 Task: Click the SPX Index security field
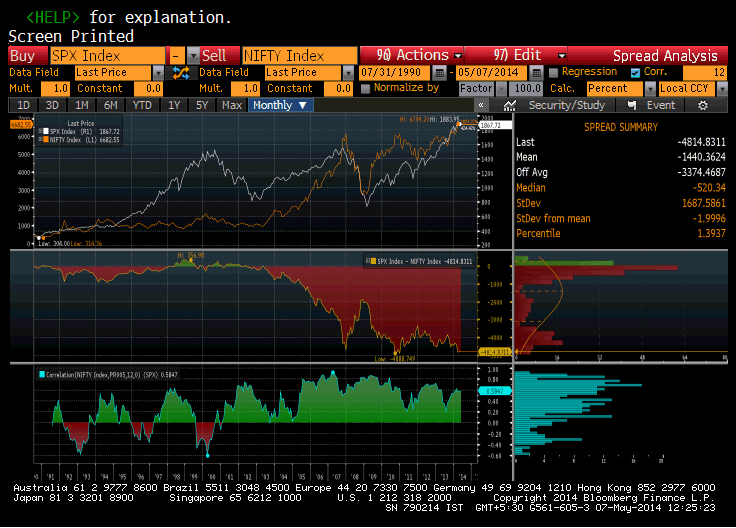107,56
